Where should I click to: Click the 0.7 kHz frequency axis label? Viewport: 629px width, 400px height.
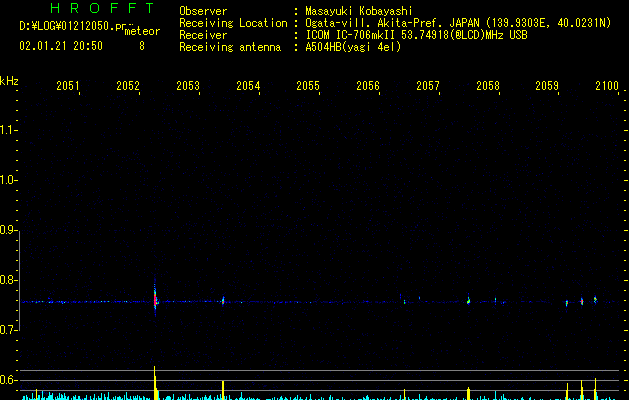point(8,330)
